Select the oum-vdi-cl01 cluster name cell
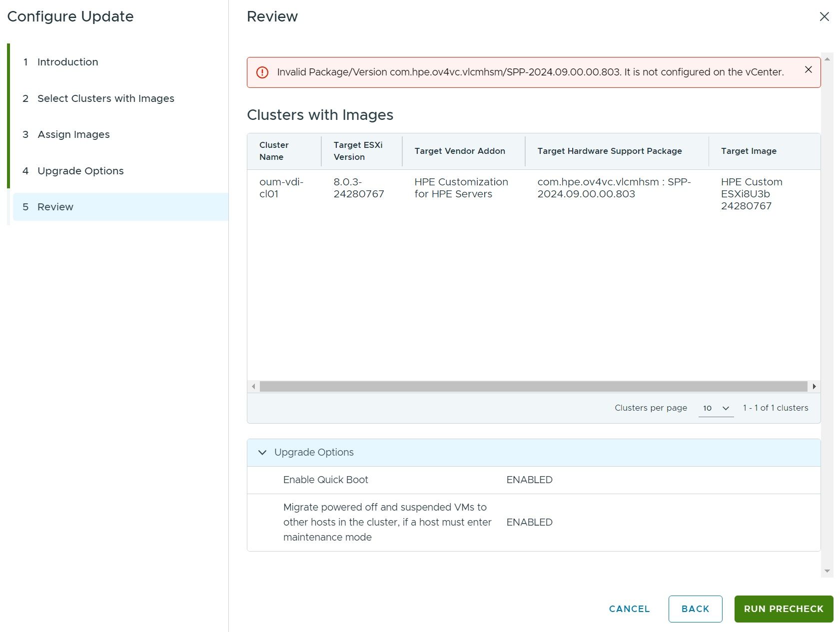The width and height of the screenshot is (840, 632). point(281,188)
